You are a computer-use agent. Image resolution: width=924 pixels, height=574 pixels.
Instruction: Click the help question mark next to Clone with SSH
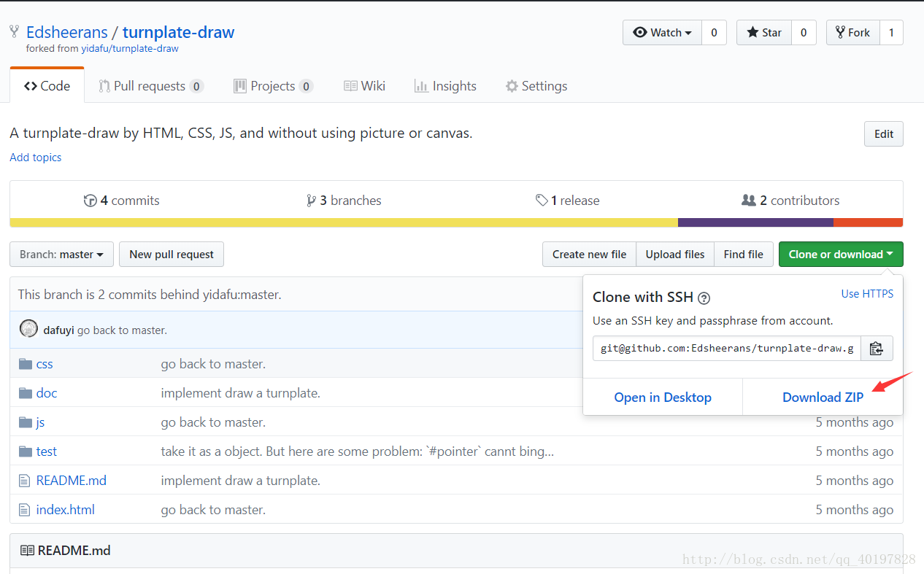tap(704, 298)
